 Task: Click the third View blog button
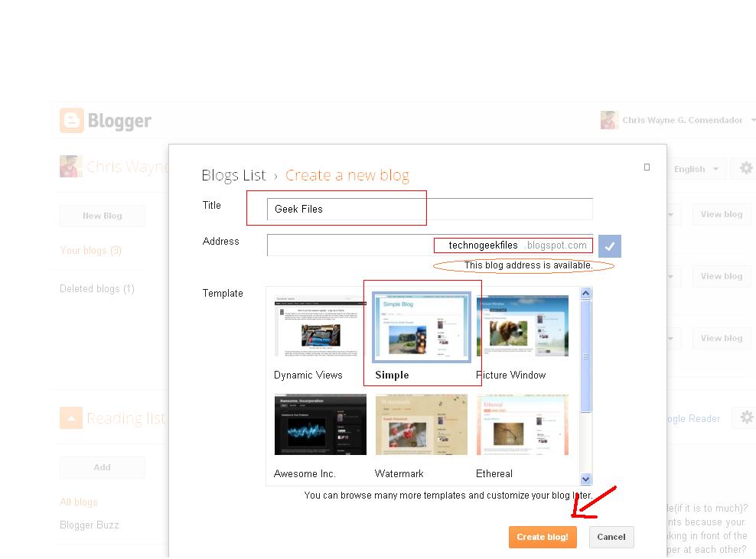pos(722,338)
